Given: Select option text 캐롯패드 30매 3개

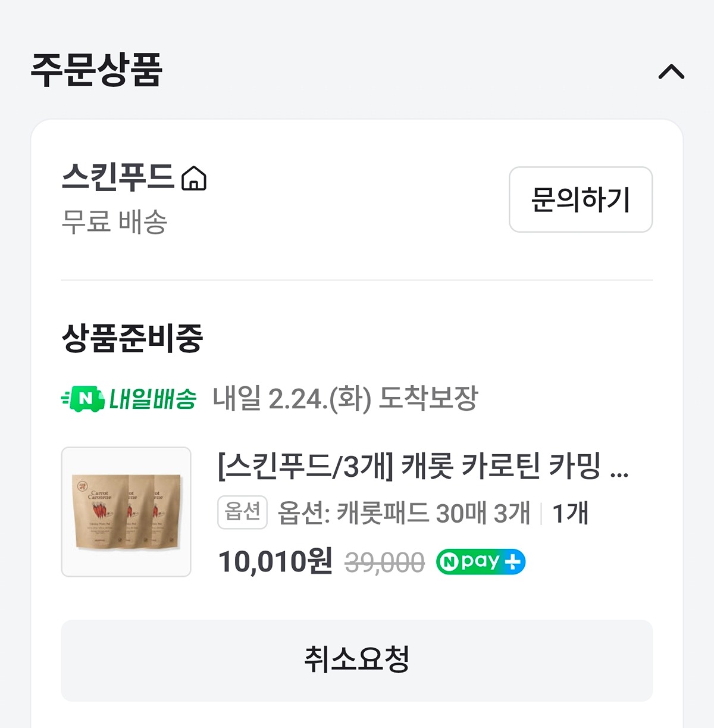Looking at the screenshot, I should click(x=404, y=513).
